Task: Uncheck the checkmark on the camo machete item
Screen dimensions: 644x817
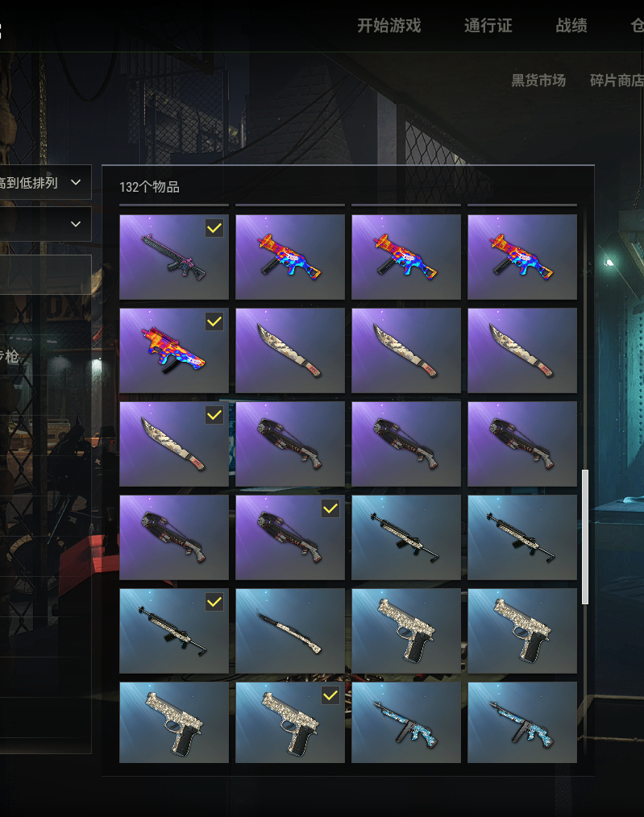Action: point(214,415)
